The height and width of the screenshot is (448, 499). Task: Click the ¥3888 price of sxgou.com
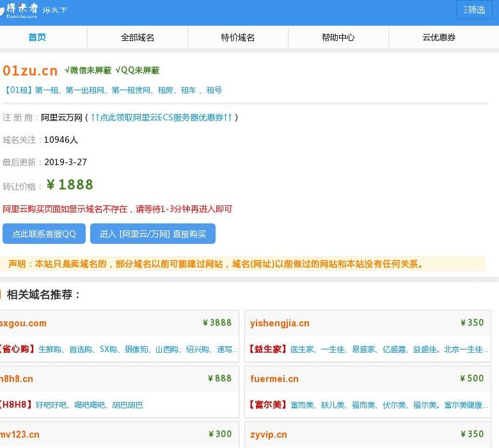click(x=218, y=323)
